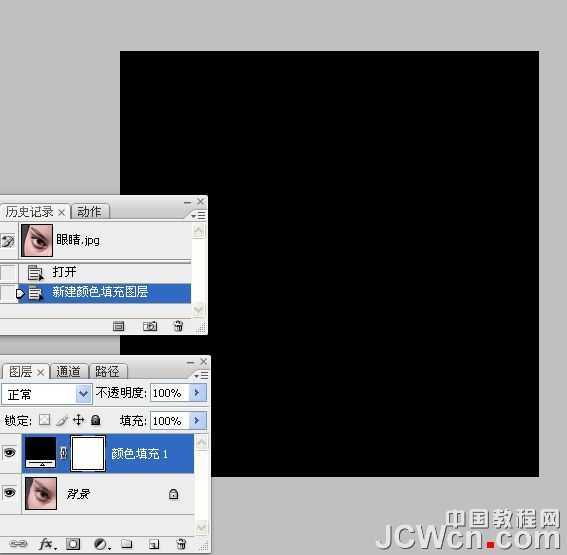The image size is (567, 555).
Task: Open the blend mode 正常 dropdown
Action: point(47,394)
